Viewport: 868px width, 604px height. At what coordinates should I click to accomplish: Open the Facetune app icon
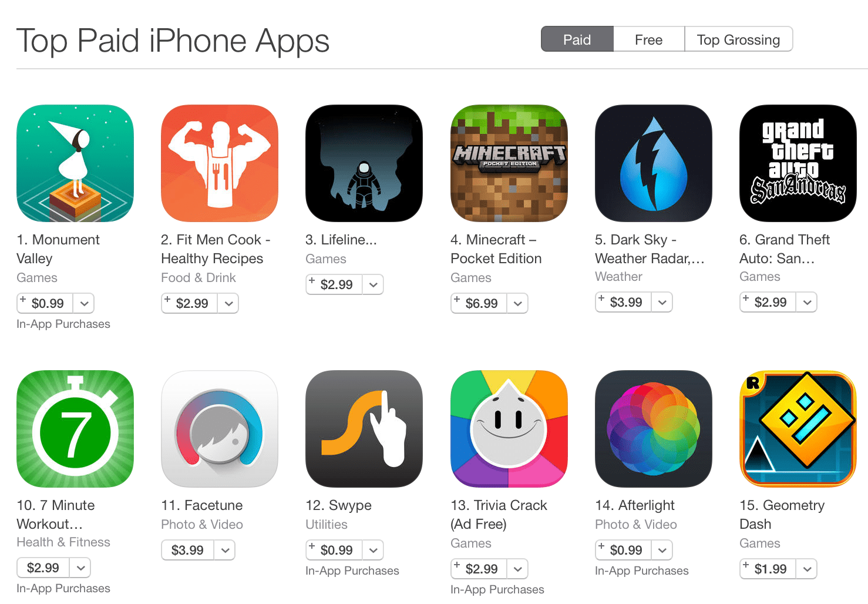pos(220,429)
